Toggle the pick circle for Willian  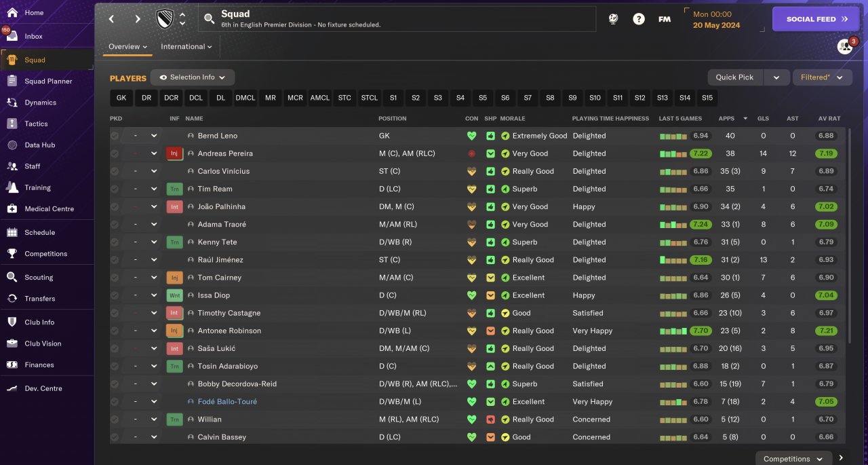115,420
